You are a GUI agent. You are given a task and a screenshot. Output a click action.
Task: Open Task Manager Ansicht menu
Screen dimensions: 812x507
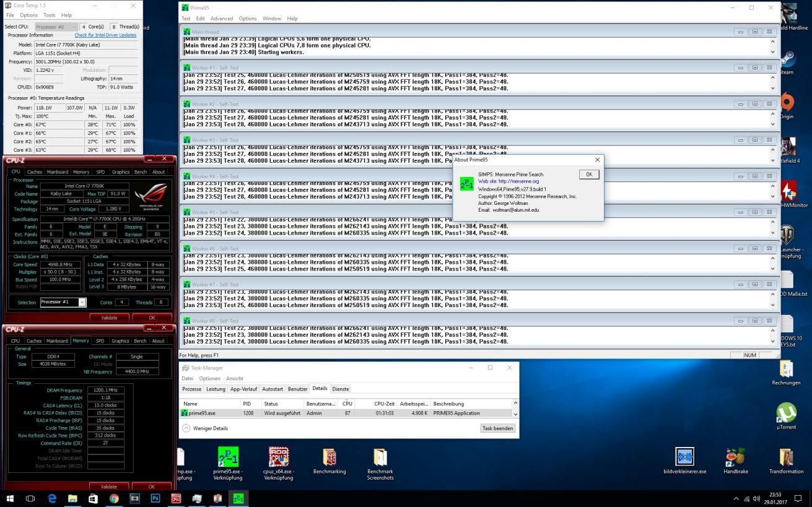pyautogui.click(x=235, y=378)
